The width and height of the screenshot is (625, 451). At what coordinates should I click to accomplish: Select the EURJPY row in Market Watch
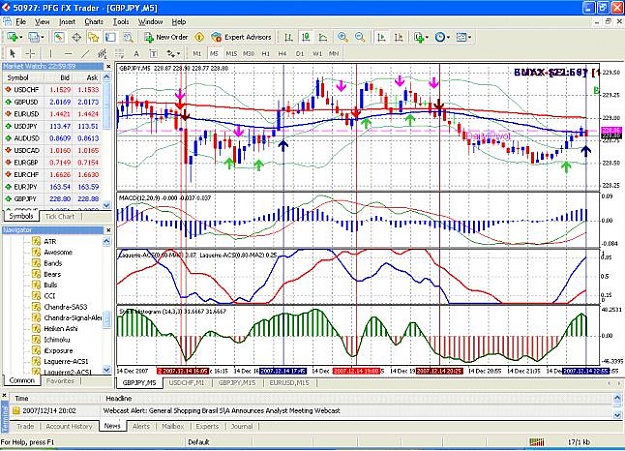(53, 187)
